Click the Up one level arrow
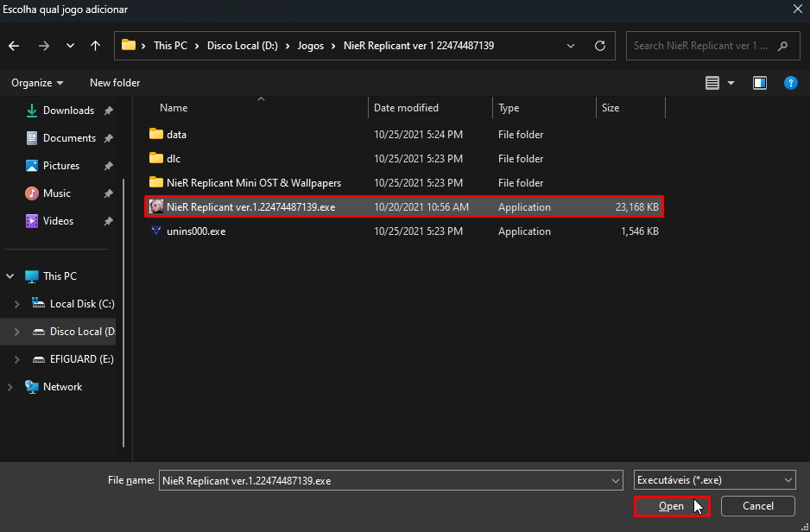 [x=93, y=46]
